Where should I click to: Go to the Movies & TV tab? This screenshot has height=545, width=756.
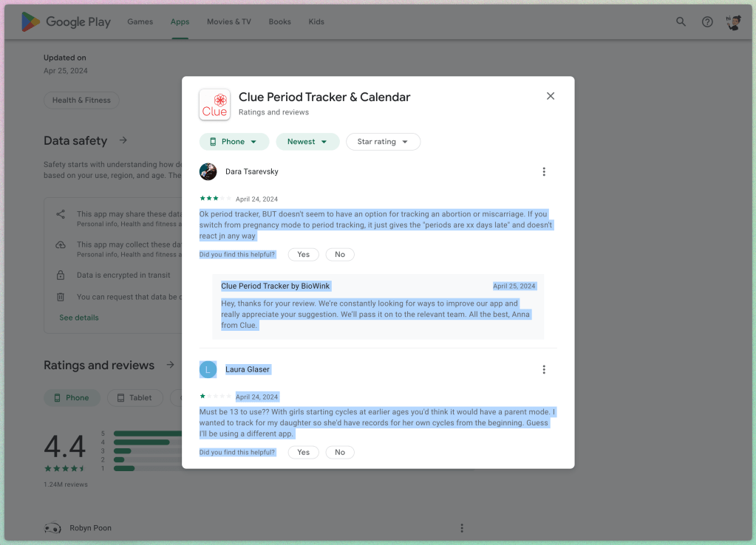click(x=228, y=22)
